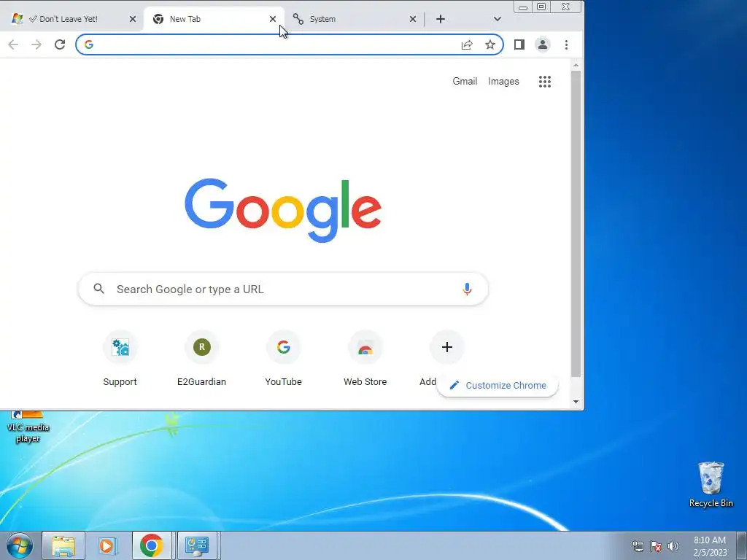Open Chrome's three-dot menu

click(566, 44)
